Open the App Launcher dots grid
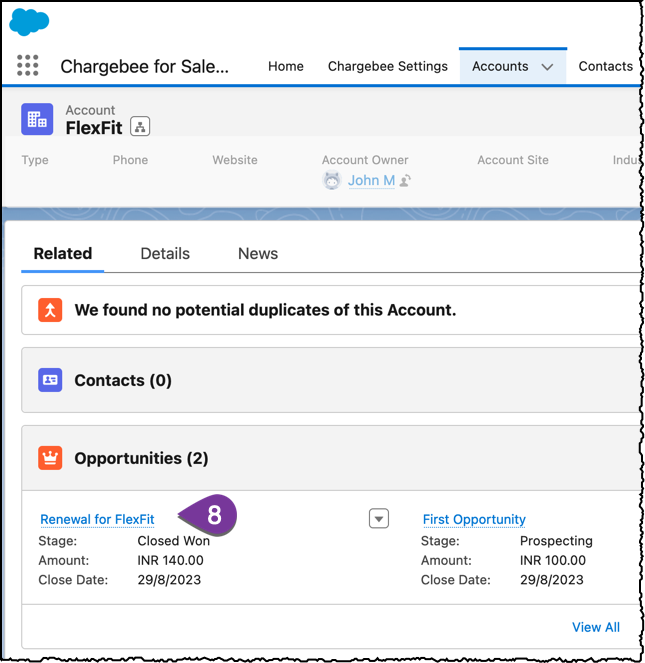The width and height of the screenshot is (645, 663). pyautogui.click(x=28, y=66)
